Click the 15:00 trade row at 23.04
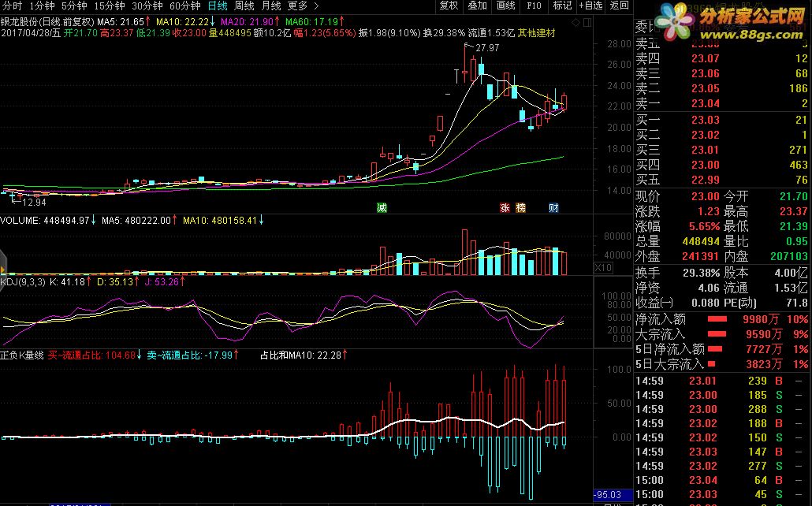The image size is (812, 506). (721, 481)
